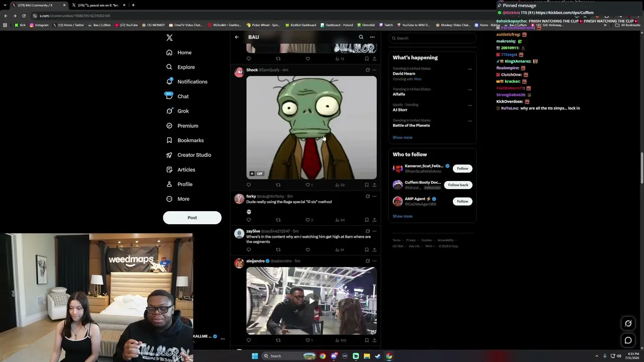Reply to Shock's zombie GIF post
Image resolution: width=644 pixels, height=362 pixels.
pos(249,185)
